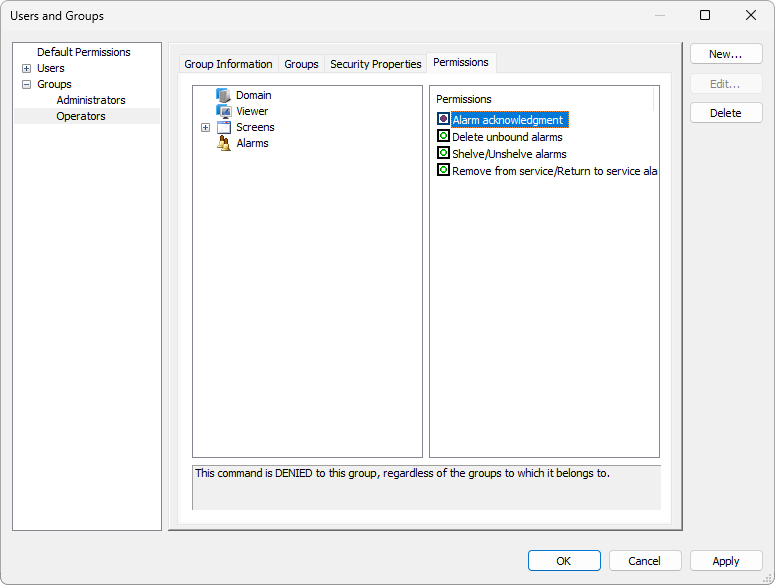Confirm the dialog with OK
The width and height of the screenshot is (775, 585).
coord(564,561)
